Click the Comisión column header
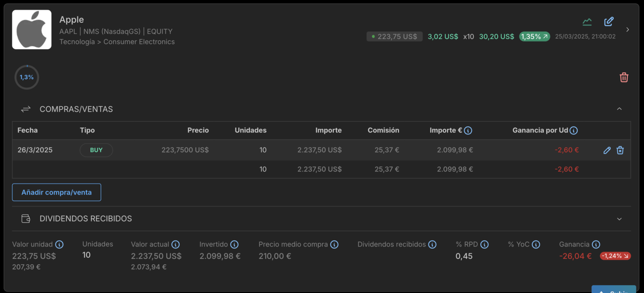Viewport: 644px width, 293px height. [383, 130]
